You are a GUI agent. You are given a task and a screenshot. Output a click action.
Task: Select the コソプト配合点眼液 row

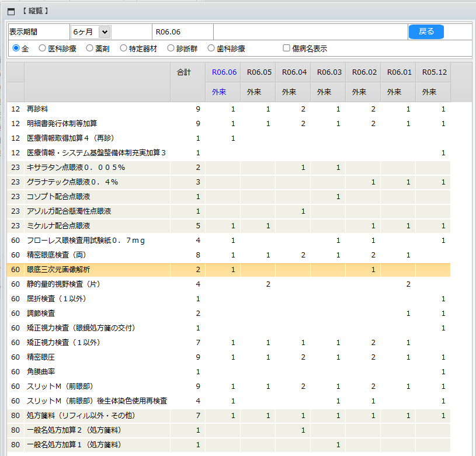(x=228, y=197)
